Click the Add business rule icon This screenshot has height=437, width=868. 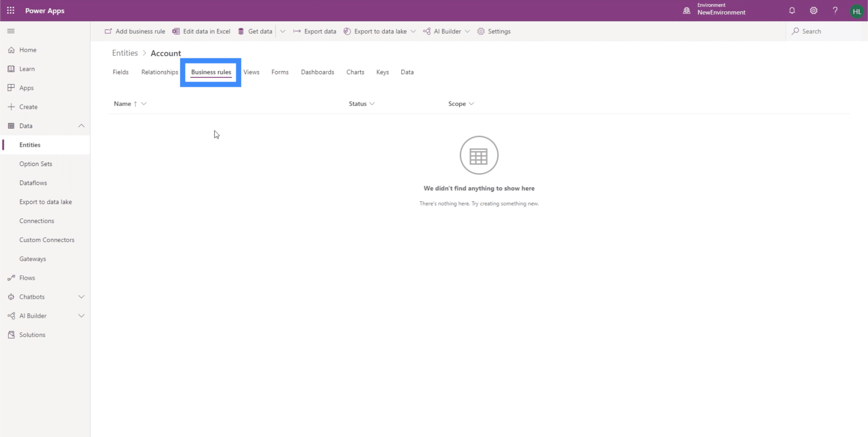[x=108, y=31]
